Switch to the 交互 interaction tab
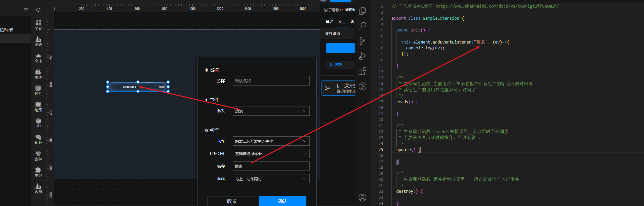This screenshot has height=206, width=644. click(x=342, y=22)
